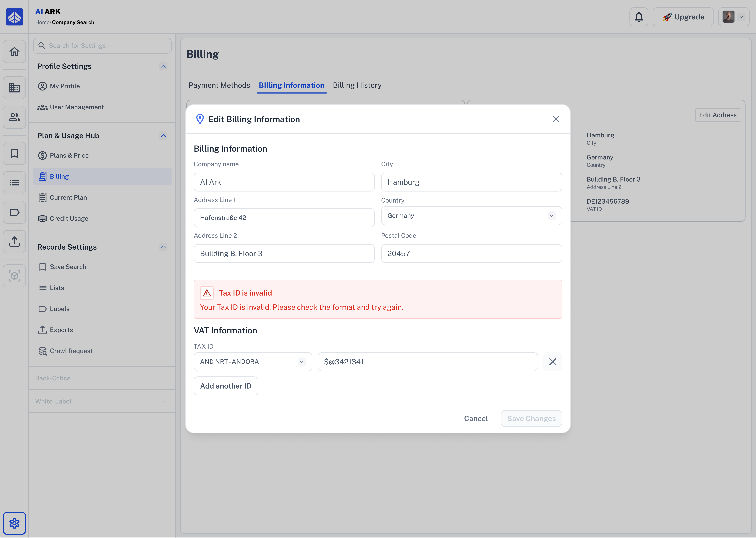756x538 pixels.
Task: Click the Save Search bookmark icon
Action: pyautogui.click(x=42, y=267)
